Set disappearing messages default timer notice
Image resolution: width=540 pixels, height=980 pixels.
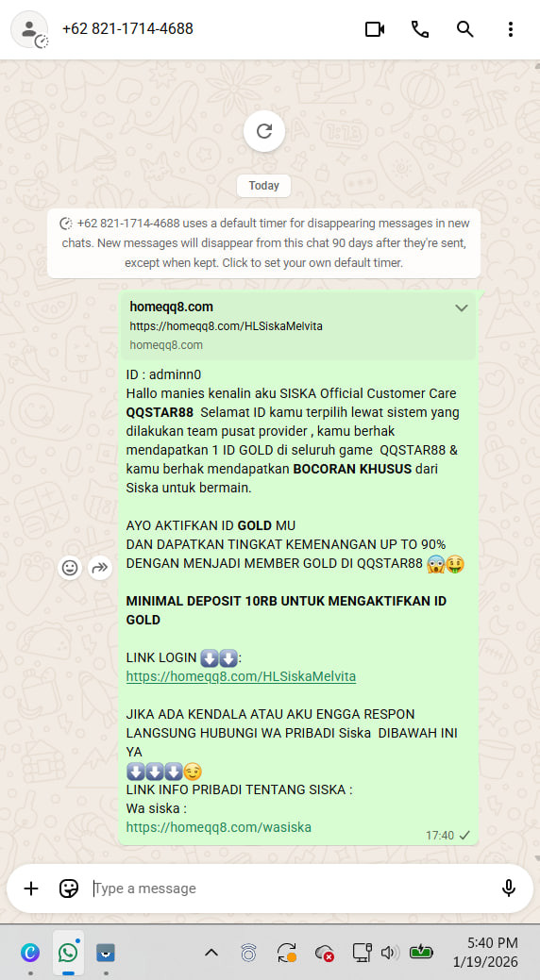pos(264,243)
